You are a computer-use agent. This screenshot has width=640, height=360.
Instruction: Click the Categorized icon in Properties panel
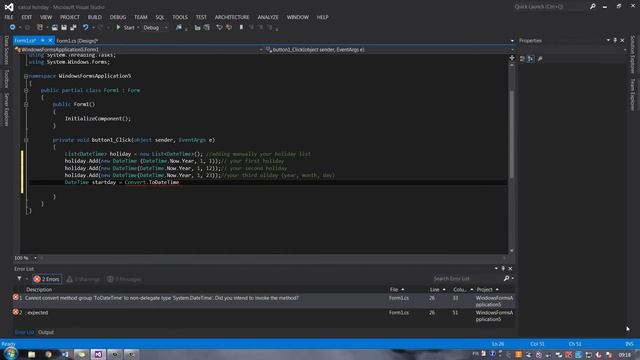(522, 59)
